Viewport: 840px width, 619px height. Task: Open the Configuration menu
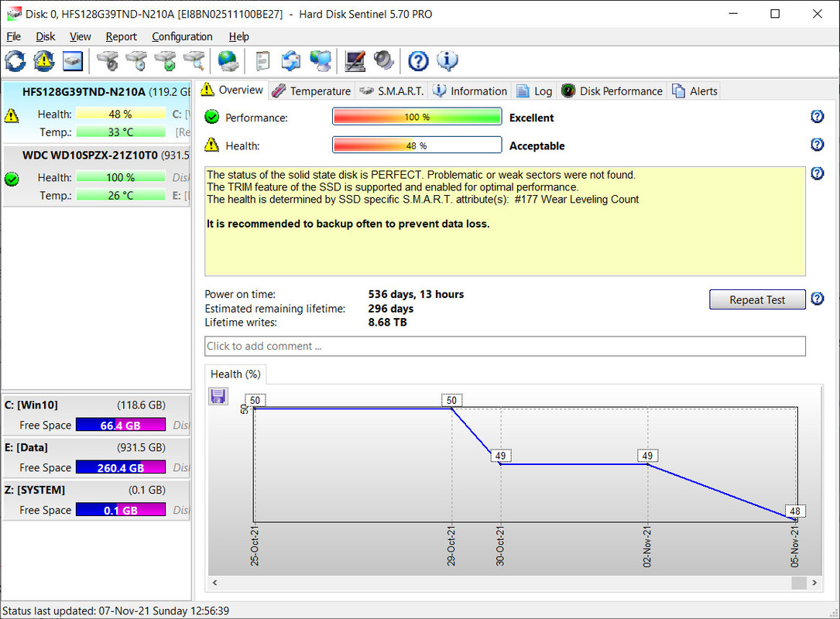pos(182,36)
